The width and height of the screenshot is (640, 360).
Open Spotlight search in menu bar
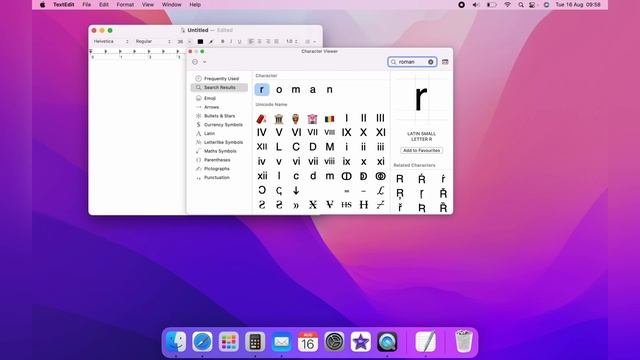pyautogui.click(x=521, y=5)
